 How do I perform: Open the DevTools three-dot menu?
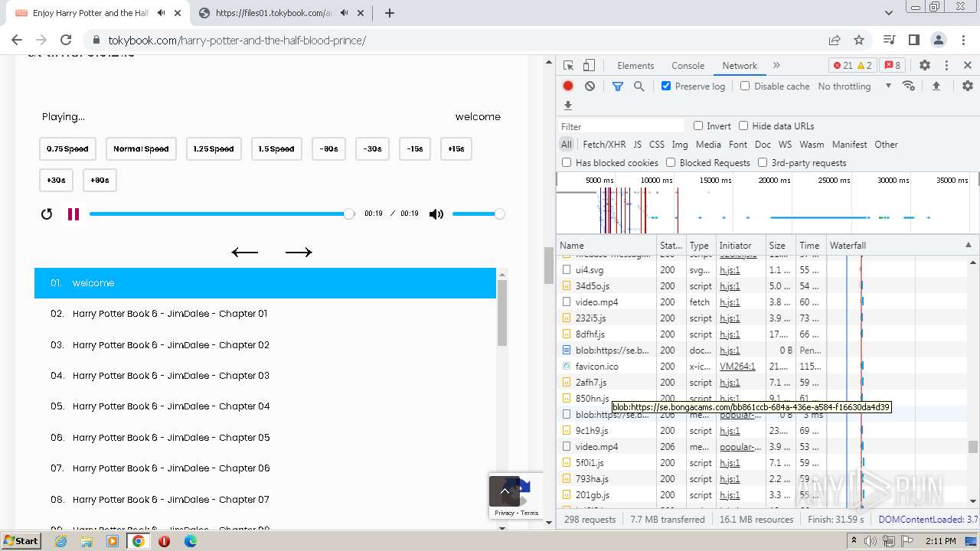pos(946,66)
